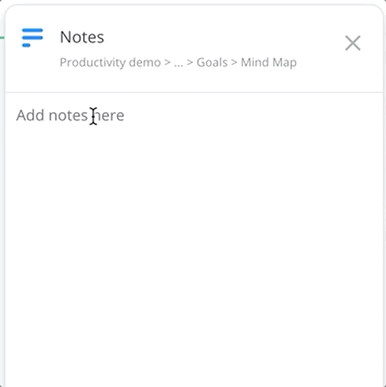Image resolution: width=386 pixels, height=387 pixels.
Task: Click the 'Notes' panel title
Action: (x=82, y=37)
